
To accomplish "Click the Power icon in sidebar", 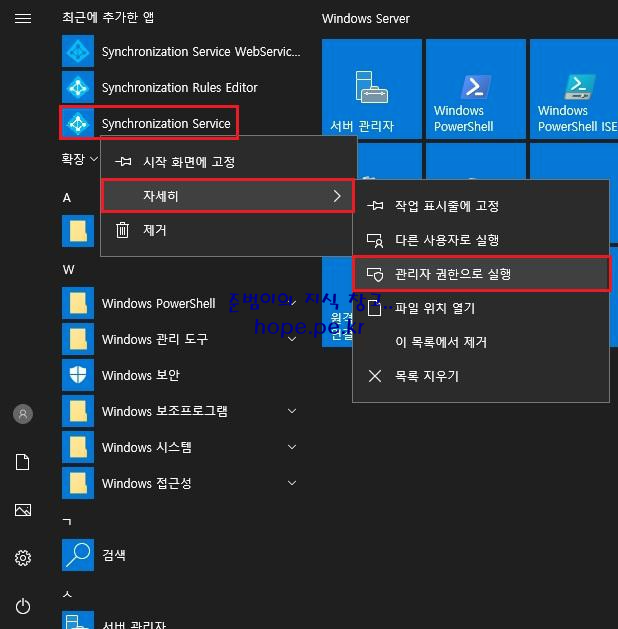I will point(23,606).
